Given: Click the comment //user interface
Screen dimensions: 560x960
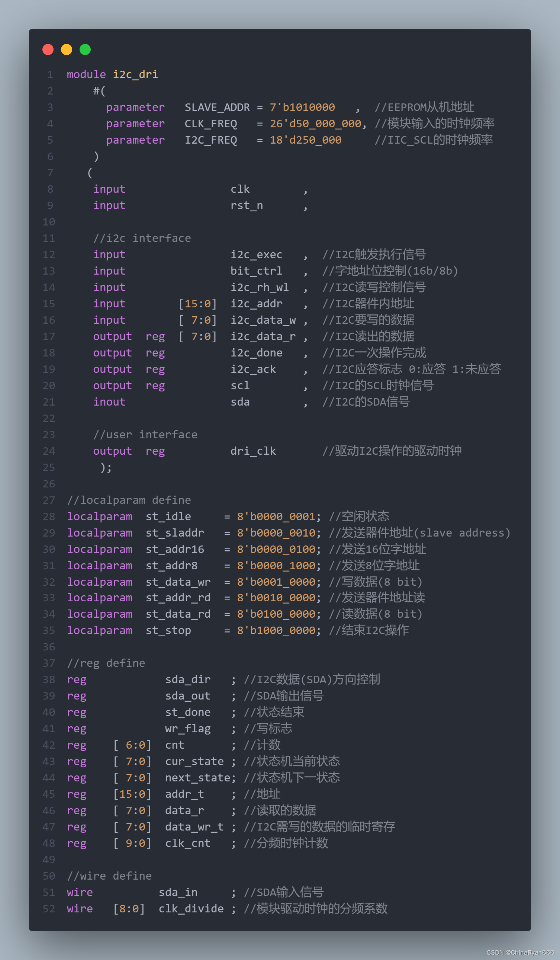Looking at the screenshot, I should point(145,435).
